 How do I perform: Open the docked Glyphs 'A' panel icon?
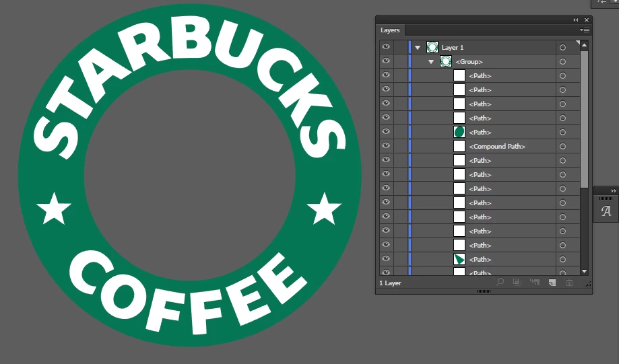point(606,211)
